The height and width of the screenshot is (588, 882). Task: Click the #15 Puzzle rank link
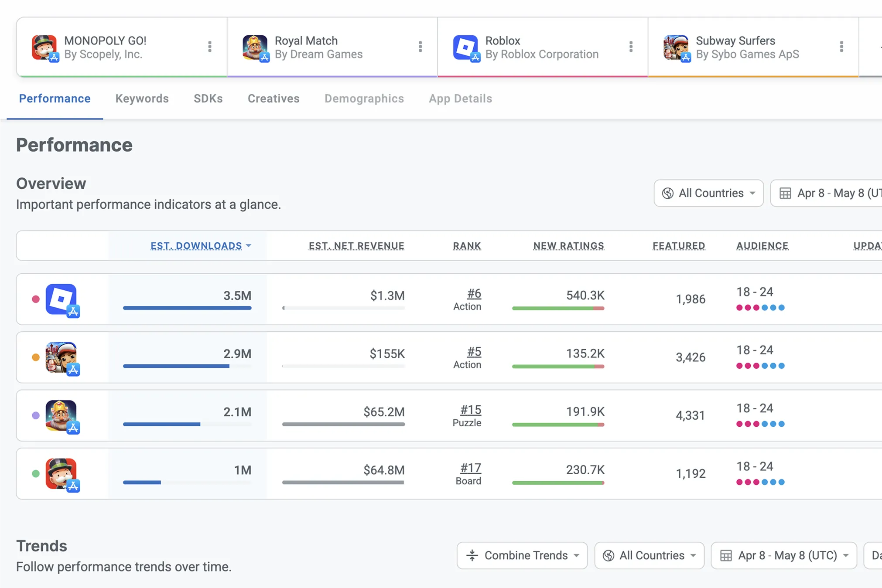[x=470, y=410]
